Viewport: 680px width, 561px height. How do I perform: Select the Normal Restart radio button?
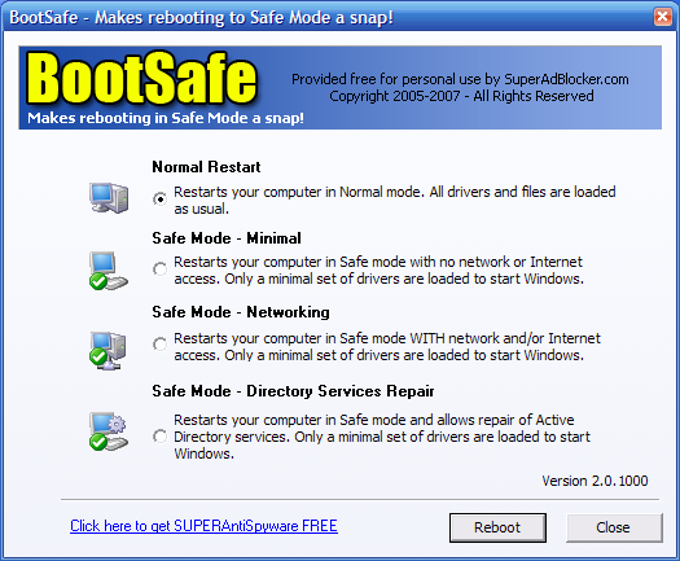tap(160, 199)
